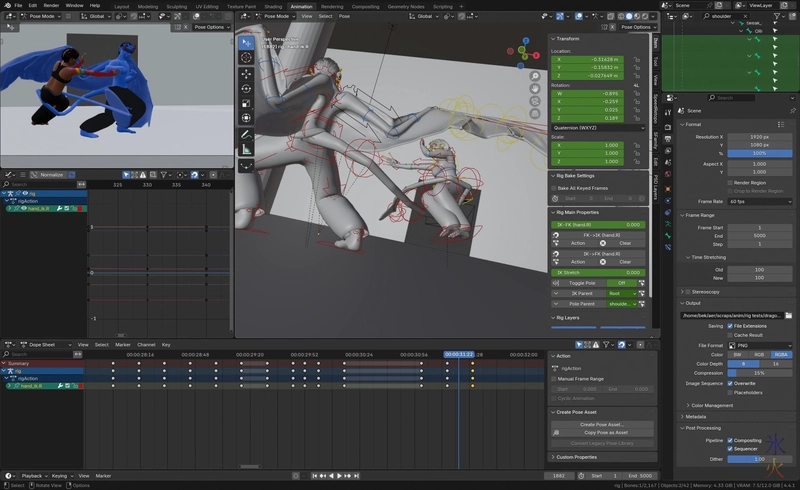Click the output folder browse icon
The height and width of the screenshot is (490, 800).
point(788,316)
